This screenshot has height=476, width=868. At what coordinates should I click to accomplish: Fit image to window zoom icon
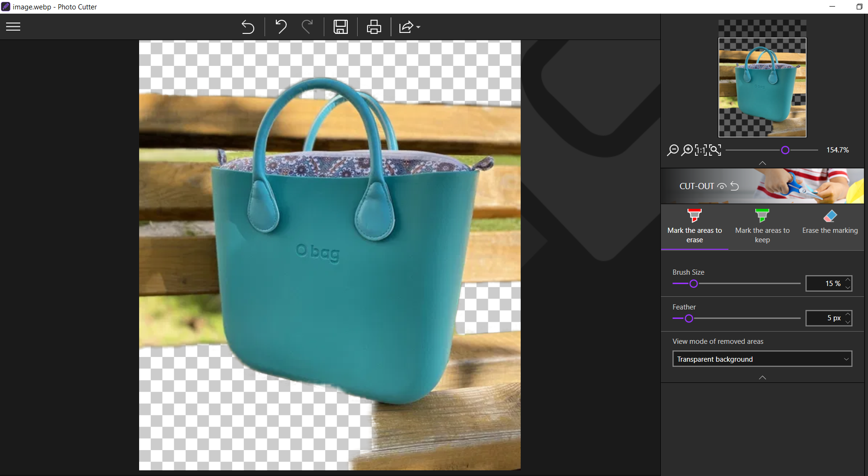715,150
